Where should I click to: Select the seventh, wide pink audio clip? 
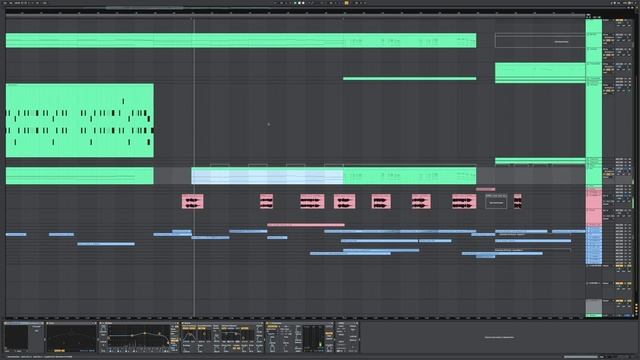pos(464,201)
